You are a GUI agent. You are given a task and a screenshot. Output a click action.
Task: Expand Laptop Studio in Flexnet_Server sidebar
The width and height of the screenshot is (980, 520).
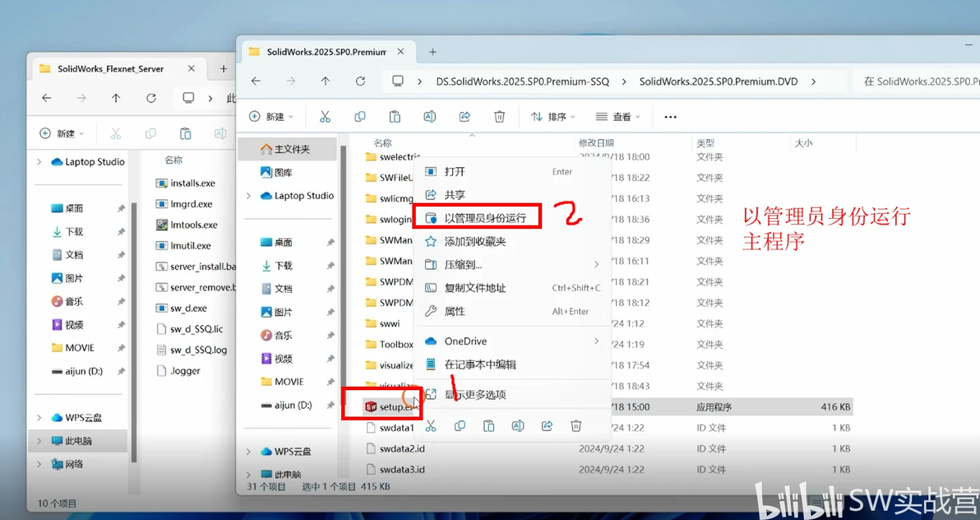[x=39, y=161]
